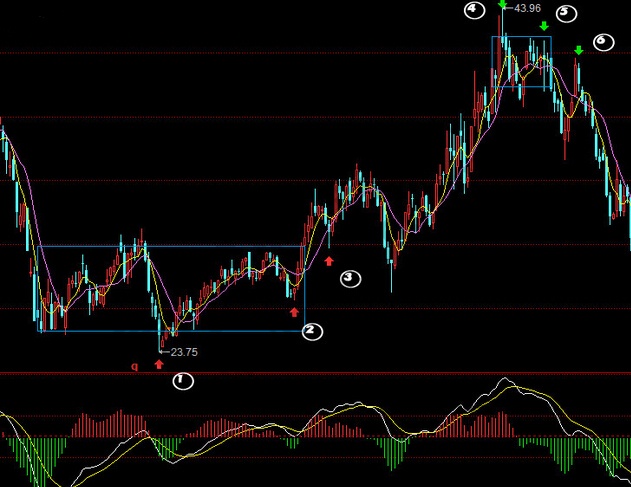Click the circled number 1 annotation
The height and width of the screenshot is (487, 631).
[183, 381]
